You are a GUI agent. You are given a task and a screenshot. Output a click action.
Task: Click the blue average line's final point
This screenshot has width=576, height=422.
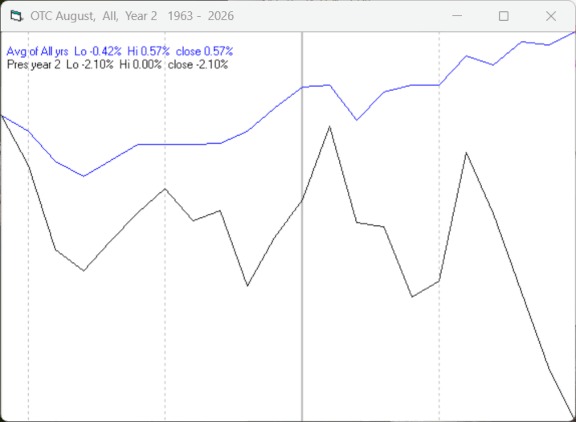[x=574, y=33]
